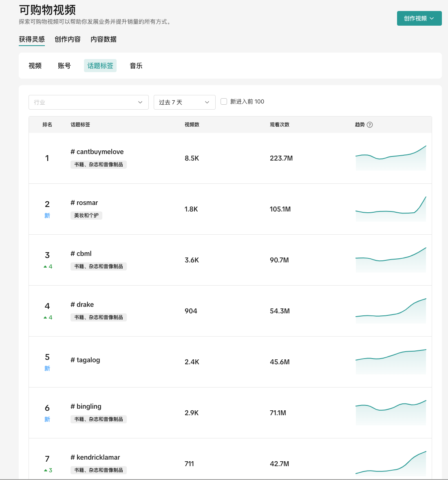The height and width of the screenshot is (480, 448).
Task: Select the 获得灵感 tab
Action: [x=32, y=39]
